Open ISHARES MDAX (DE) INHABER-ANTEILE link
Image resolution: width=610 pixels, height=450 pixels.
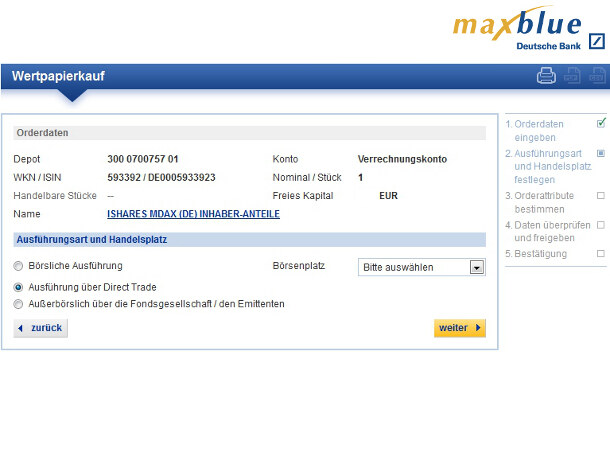click(193, 214)
